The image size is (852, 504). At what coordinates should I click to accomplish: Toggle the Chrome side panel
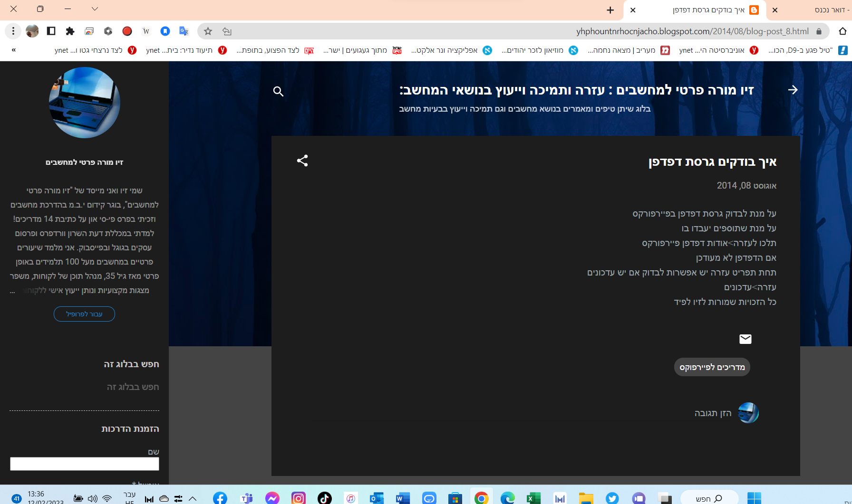51,31
